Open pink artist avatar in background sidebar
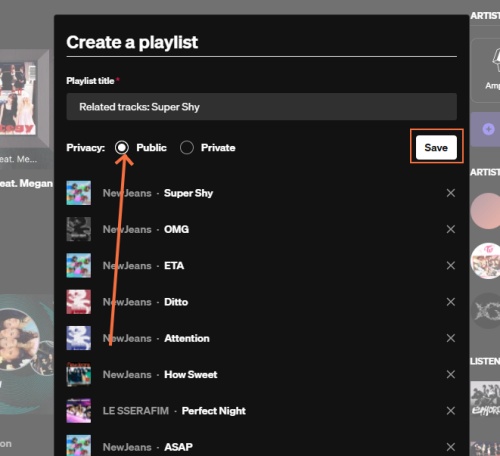 coord(485,211)
